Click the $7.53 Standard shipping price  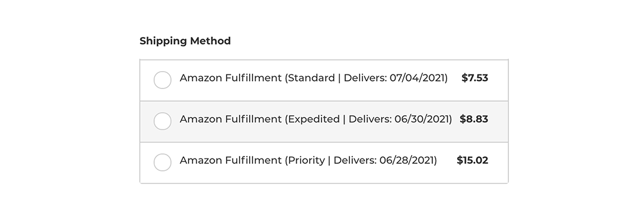point(475,78)
